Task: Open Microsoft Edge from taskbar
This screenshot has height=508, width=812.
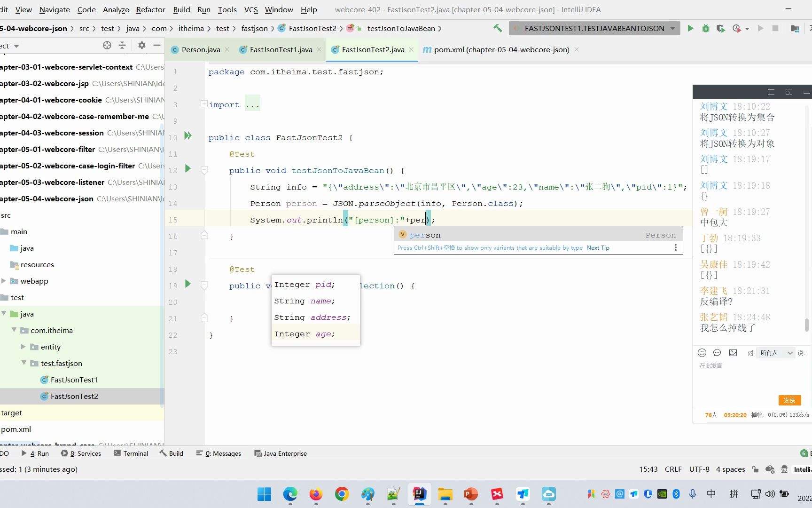Action: click(x=290, y=494)
